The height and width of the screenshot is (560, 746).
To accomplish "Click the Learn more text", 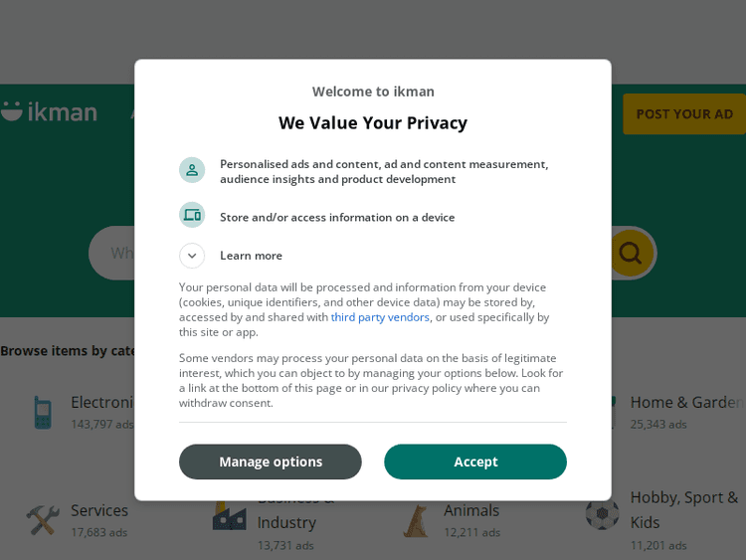I will pos(251,256).
